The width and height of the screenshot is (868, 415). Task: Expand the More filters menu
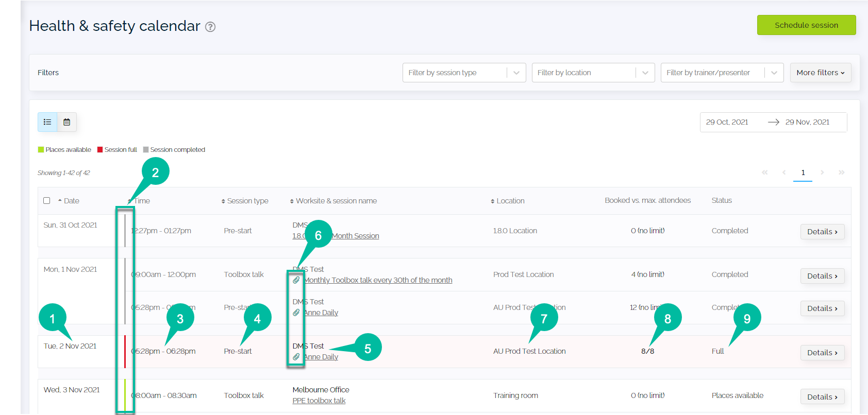[821, 73]
